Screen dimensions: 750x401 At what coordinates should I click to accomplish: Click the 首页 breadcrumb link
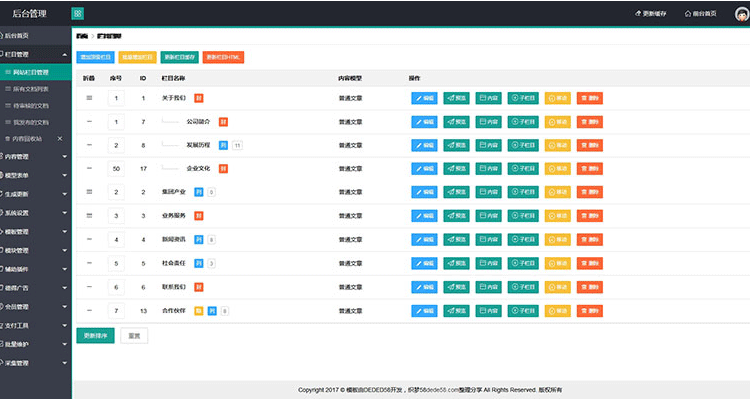click(x=82, y=36)
